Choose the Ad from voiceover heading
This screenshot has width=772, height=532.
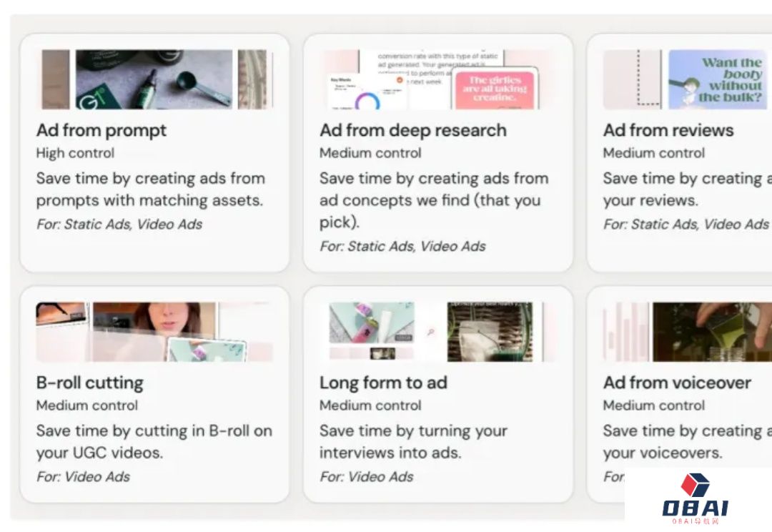[x=678, y=383]
